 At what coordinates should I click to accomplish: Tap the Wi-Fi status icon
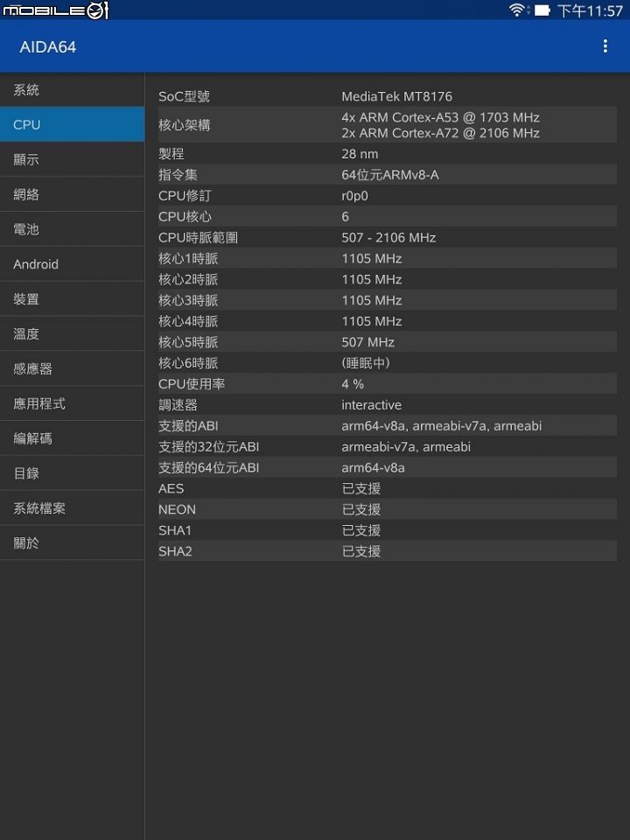pos(517,10)
